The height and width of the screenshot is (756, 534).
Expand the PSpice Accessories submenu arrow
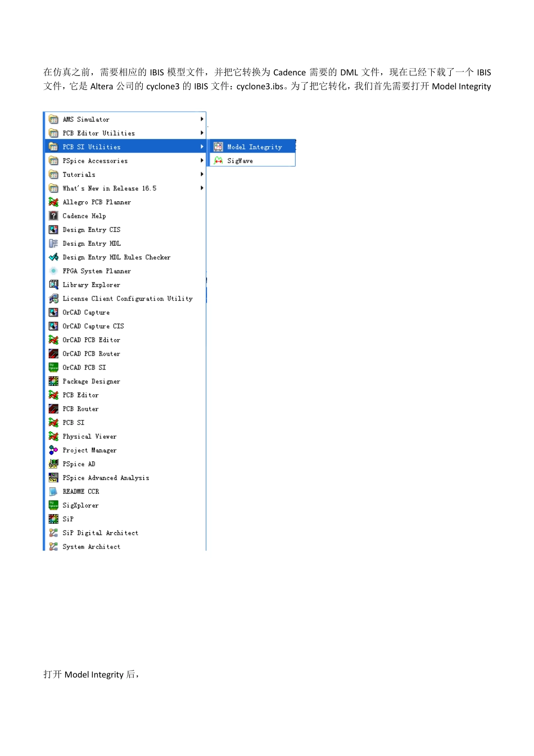point(202,161)
